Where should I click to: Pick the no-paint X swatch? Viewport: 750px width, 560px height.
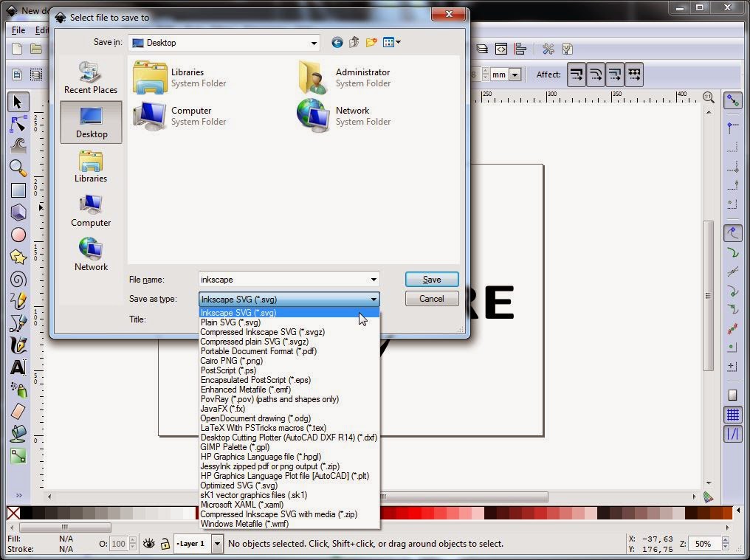(x=13, y=513)
